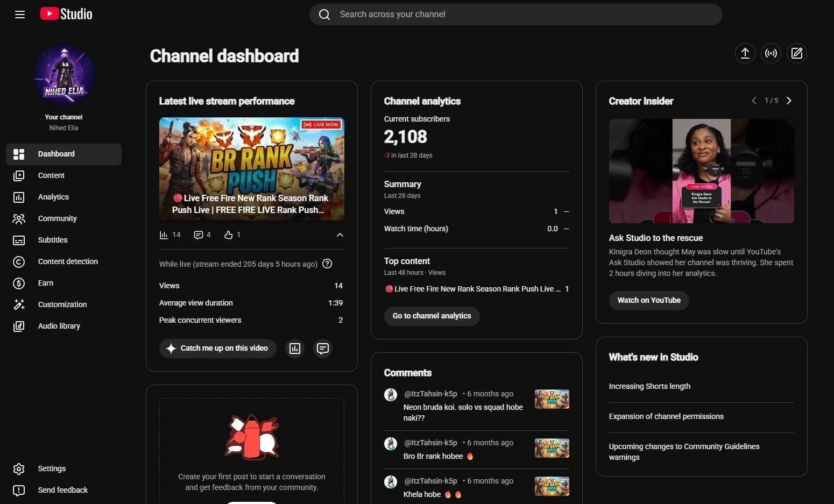Open Increasing Shorts length article

tap(649, 386)
